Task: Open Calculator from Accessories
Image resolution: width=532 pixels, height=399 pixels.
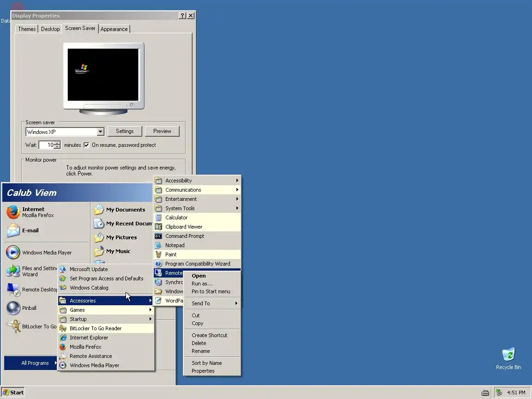Action: (x=197, y=218)
